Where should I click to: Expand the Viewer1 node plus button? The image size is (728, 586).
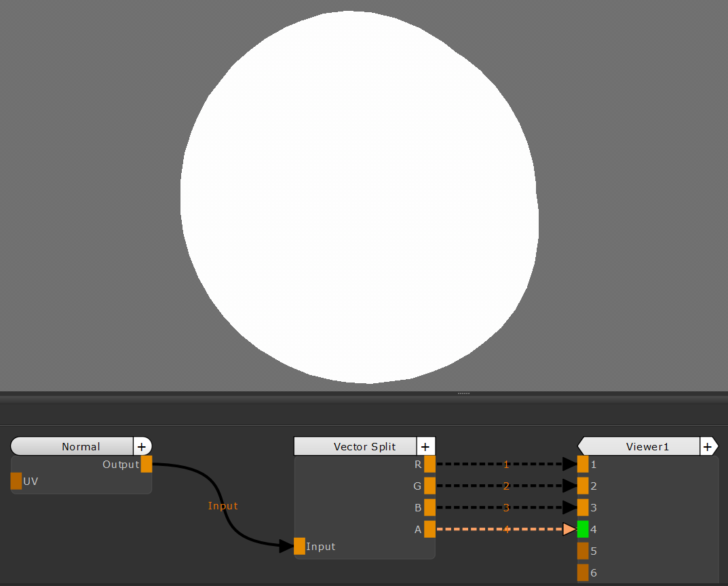tap(707, 446)
